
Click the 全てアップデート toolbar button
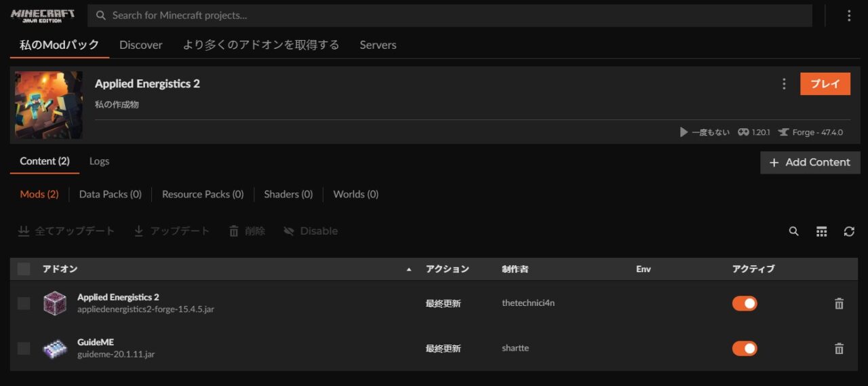tap(66, 231)
